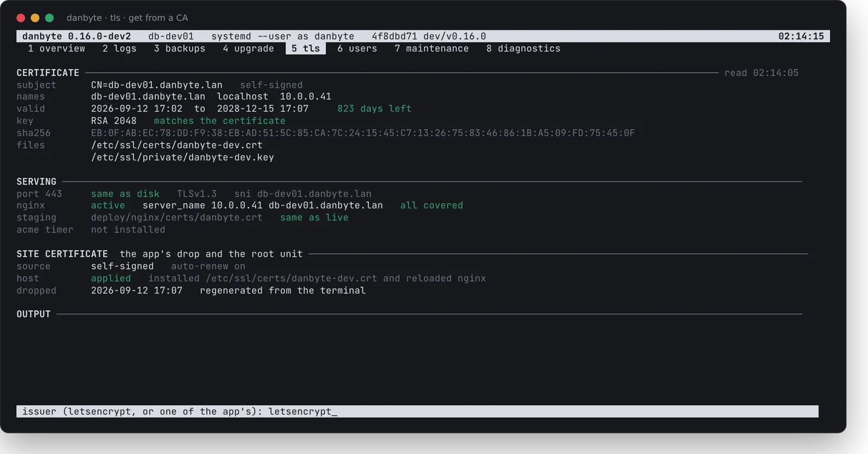Image resolution: width=868 pixels, height=454 pixels.
Task: Click 'matches the certificate' status
Action: click(220, 121)
